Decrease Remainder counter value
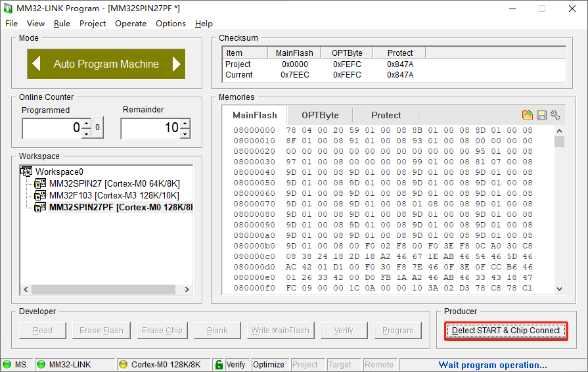The width and height of the screenshot is (588, 372). [185, 133]
